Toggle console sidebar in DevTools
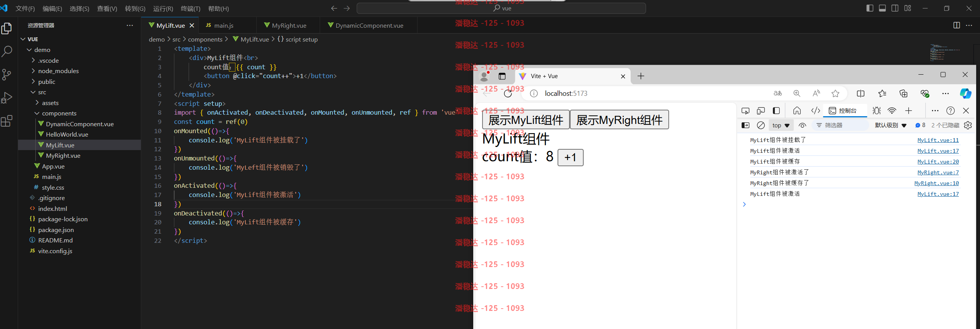The width and height of the screenshot is (980, 329). pos(745,125)
